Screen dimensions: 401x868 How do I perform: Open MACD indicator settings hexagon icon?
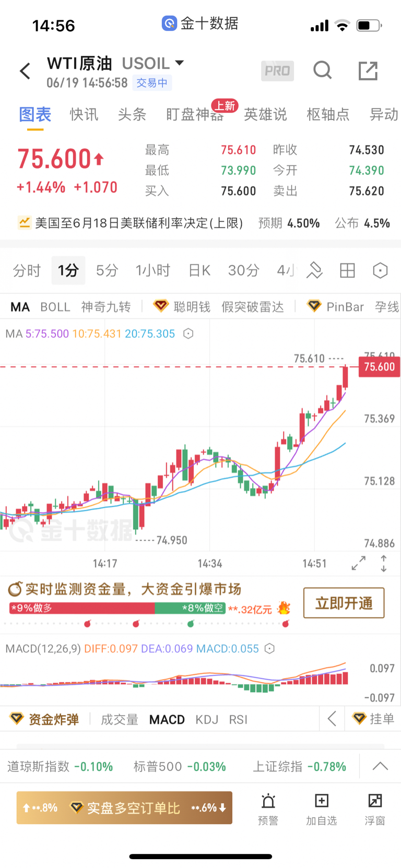click(x=269, y=649)
